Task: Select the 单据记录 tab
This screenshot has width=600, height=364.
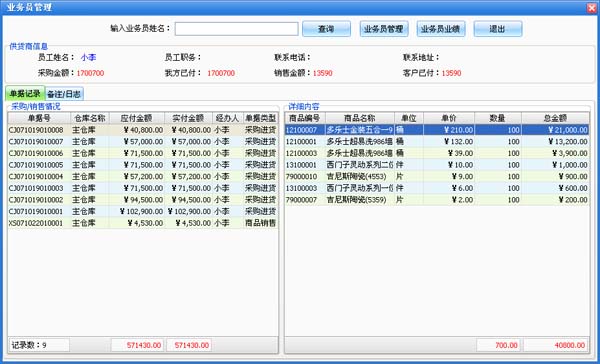Action: point(25,93)
